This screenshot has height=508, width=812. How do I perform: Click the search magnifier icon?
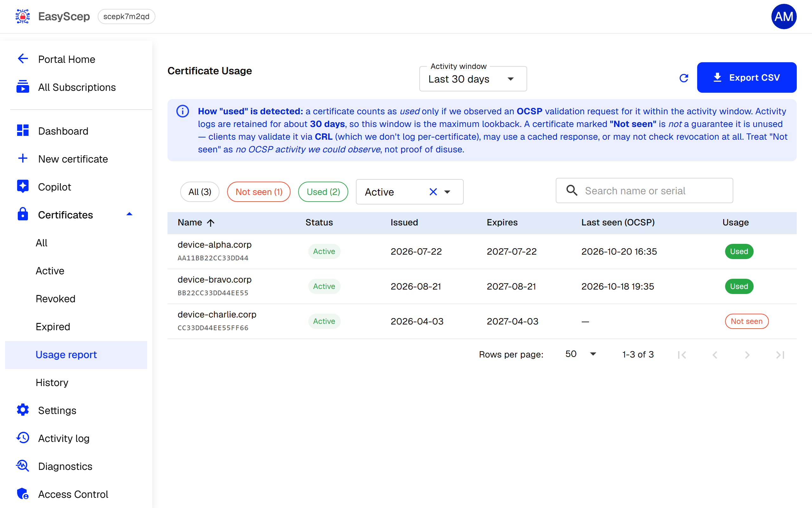pyautogui.click(x=572, y=190)
